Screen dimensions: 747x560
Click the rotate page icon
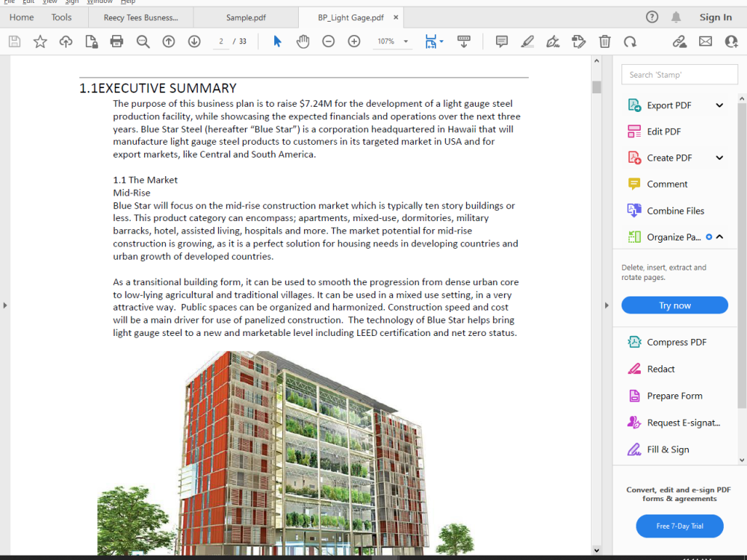(630, 41)
